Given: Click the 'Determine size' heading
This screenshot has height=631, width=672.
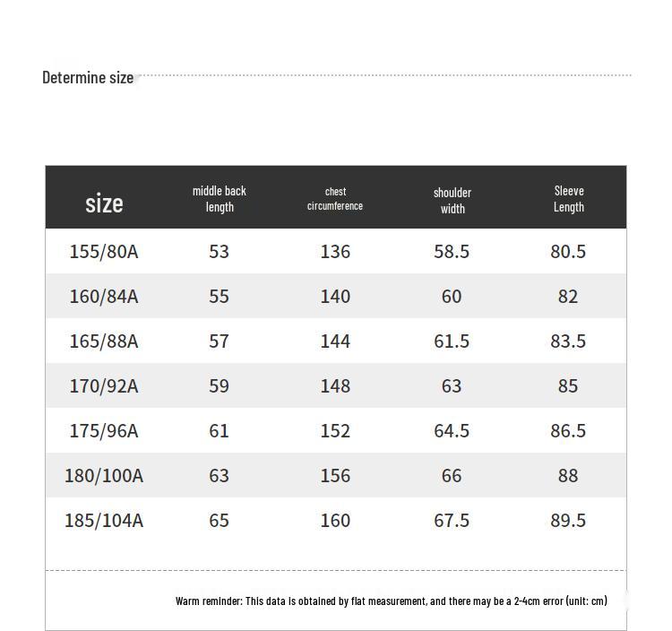Looking at the screenshot, I should pyautogui.click(x=88, y=78).
